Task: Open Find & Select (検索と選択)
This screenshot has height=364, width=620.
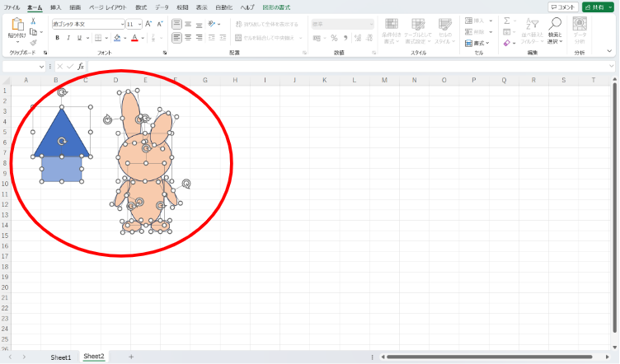Action: click(x=555, y=30)
